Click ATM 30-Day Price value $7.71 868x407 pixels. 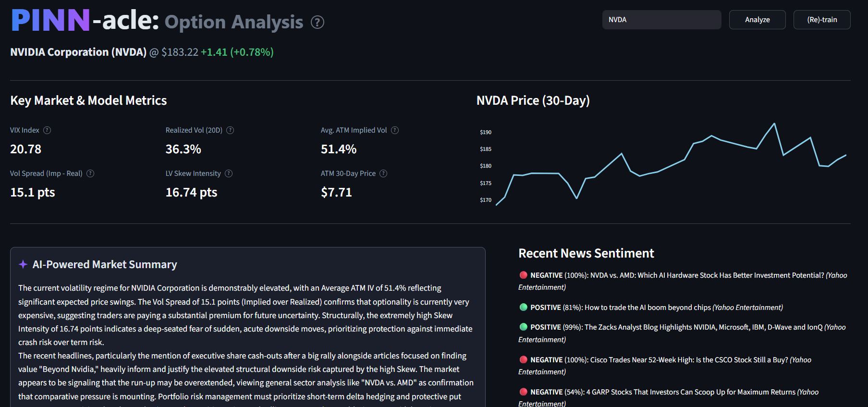[336, 193]
